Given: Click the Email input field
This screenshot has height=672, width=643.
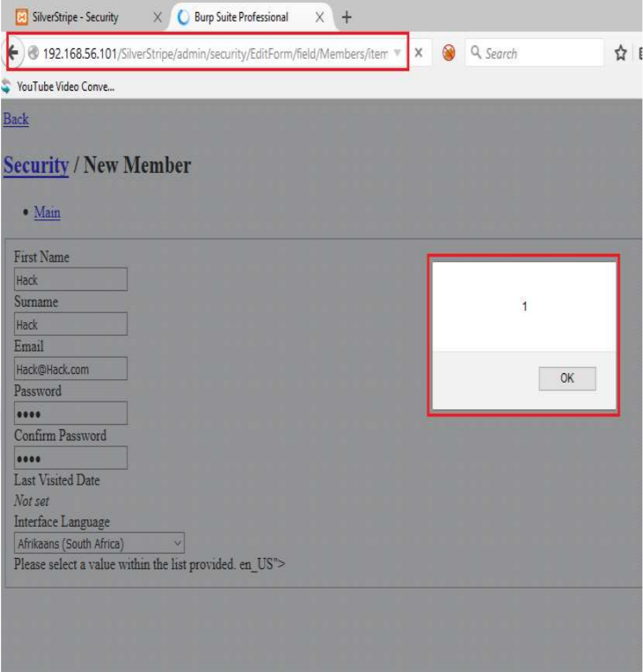Looking at the screenshot, I should click(x=71, y=369).
